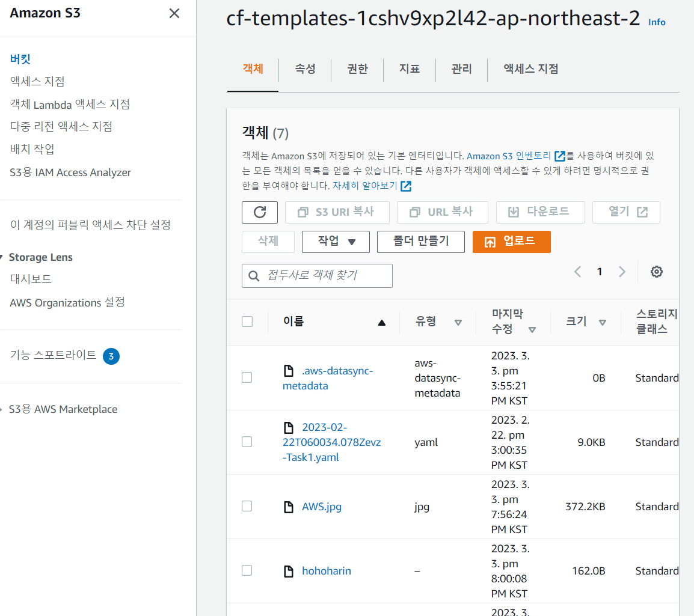Click the 열기 button
This screenshot has width=694, height=616.
(626, 212)
